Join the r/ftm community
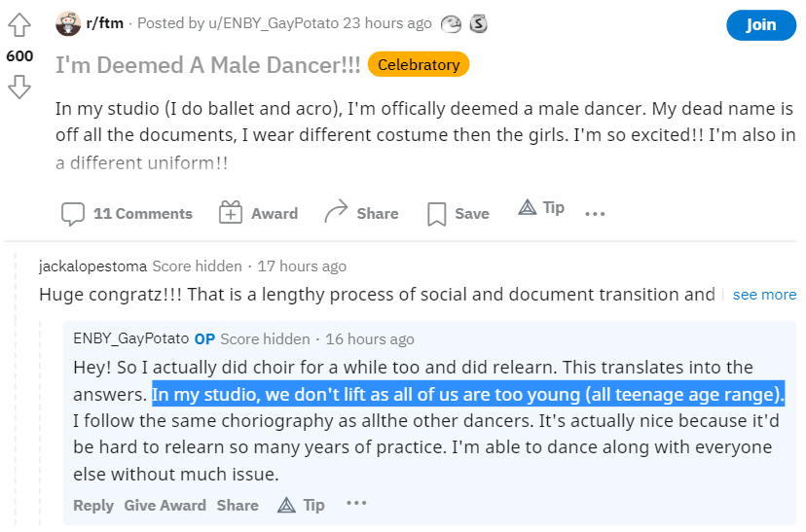This screenshot has width=806, height=532. 761,24
